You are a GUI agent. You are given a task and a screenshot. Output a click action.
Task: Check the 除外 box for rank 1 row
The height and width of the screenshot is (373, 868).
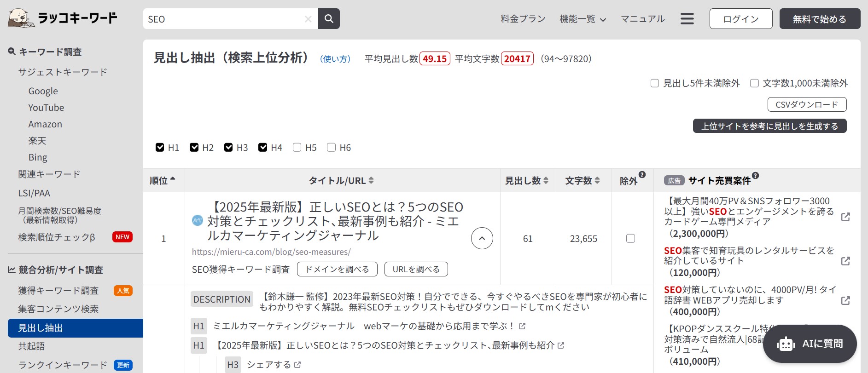[631, 238]
